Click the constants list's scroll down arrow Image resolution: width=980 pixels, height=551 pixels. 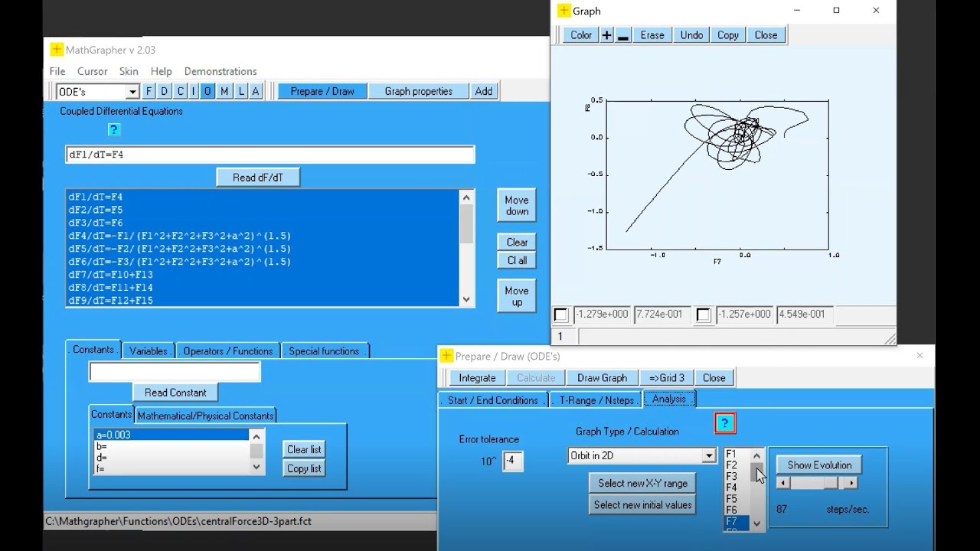click(256, 467)
